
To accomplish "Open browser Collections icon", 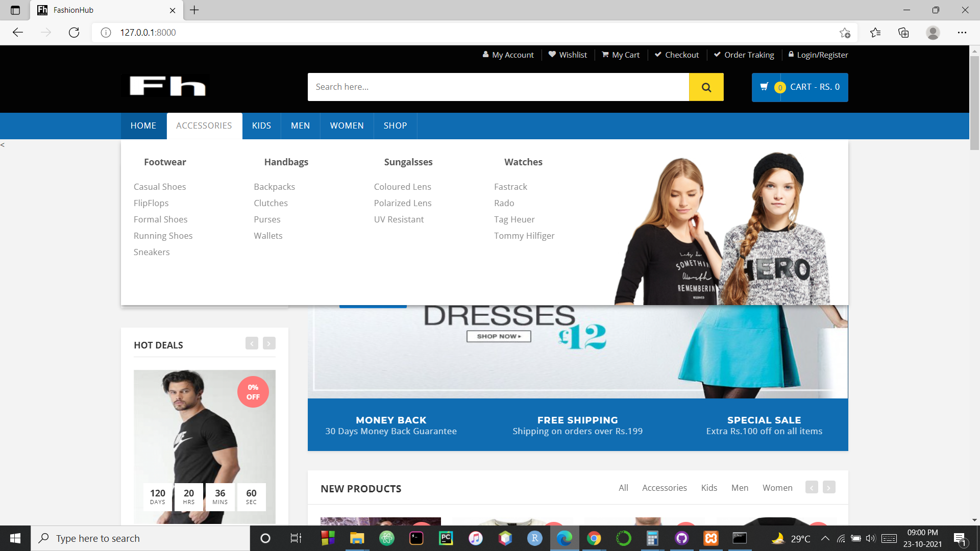I will (903, 33).
